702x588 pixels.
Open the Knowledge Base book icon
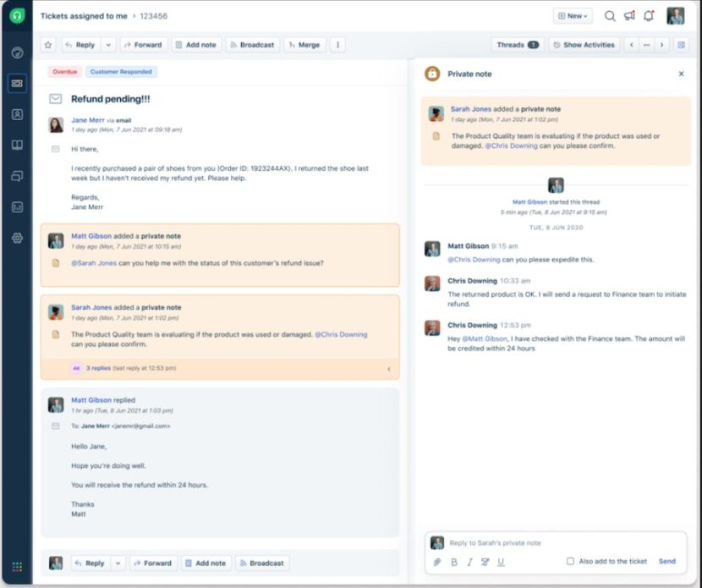coord(17,145)
